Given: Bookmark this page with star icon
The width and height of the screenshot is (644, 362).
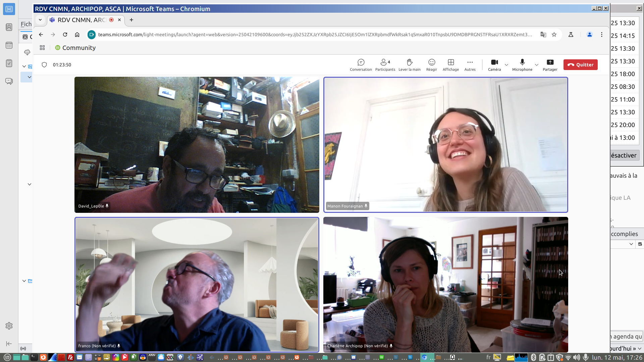Looking at the screenshot, I should (x=554, y=35).
